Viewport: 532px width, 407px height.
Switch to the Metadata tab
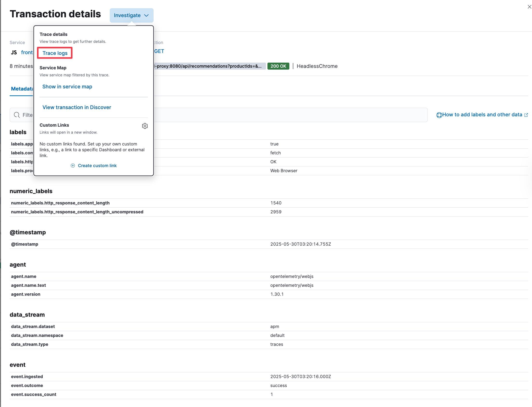point(22,89)
